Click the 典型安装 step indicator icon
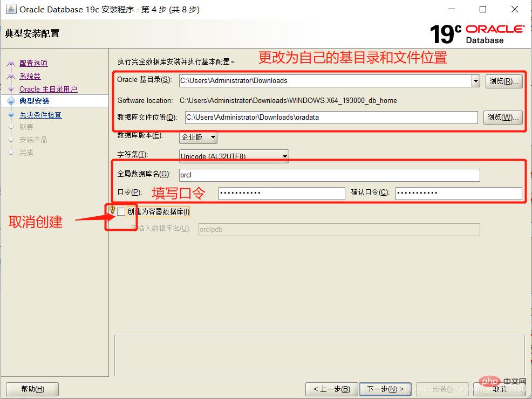This screenshot has height=399, width=532. (x=11, y=101)
